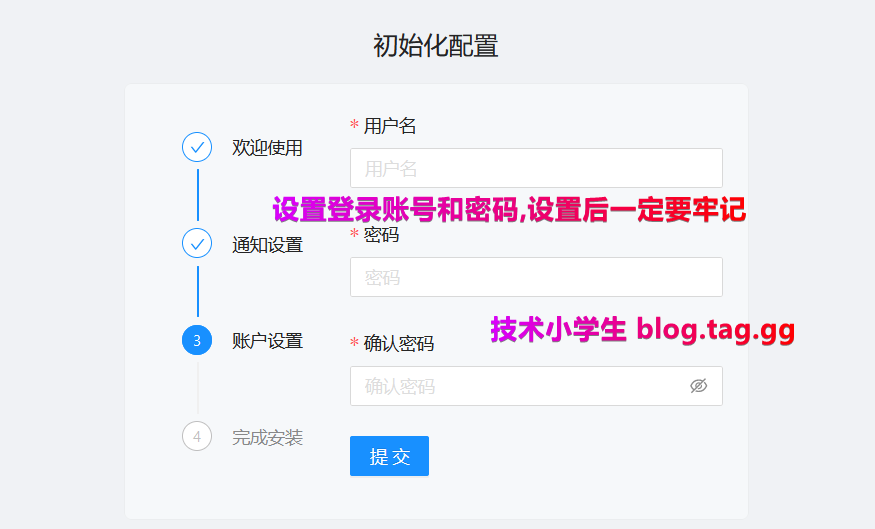Jump to the 完成安装 step label
Screen dimensions: 875x529
267,437
